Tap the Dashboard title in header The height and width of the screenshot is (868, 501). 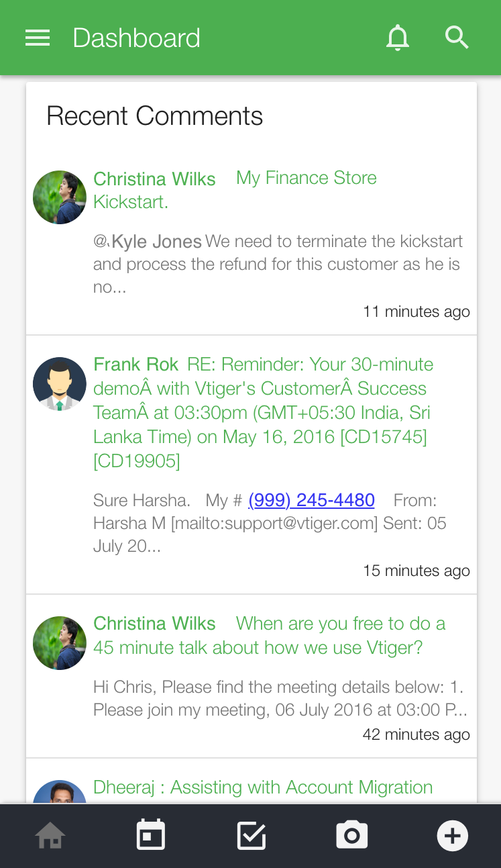pyautogui.click(x=136, y=38)
